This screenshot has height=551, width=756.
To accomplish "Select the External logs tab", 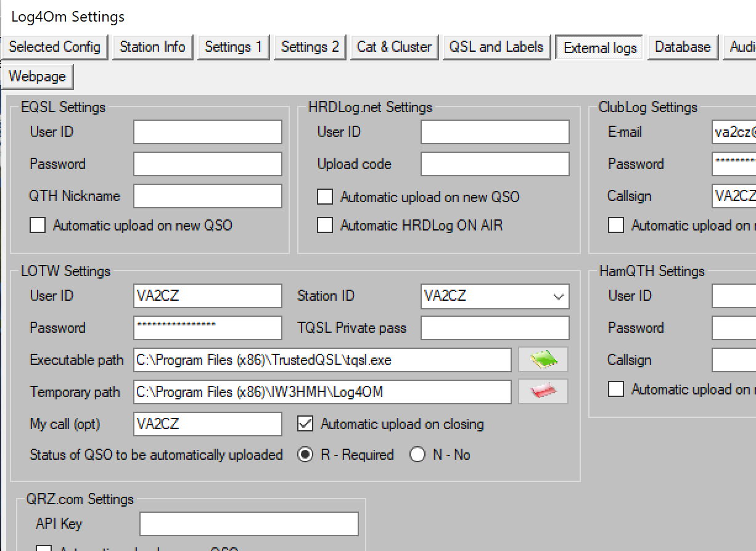I will click(x=600, y=47).
